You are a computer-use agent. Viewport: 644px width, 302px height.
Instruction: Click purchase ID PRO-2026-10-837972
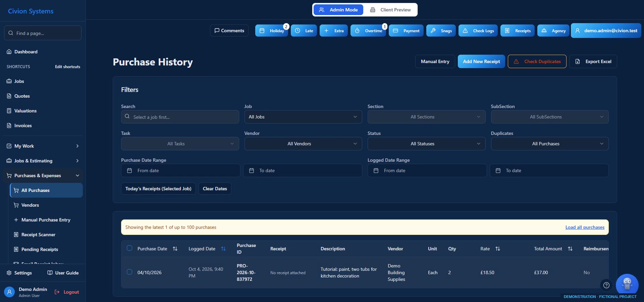246,272
